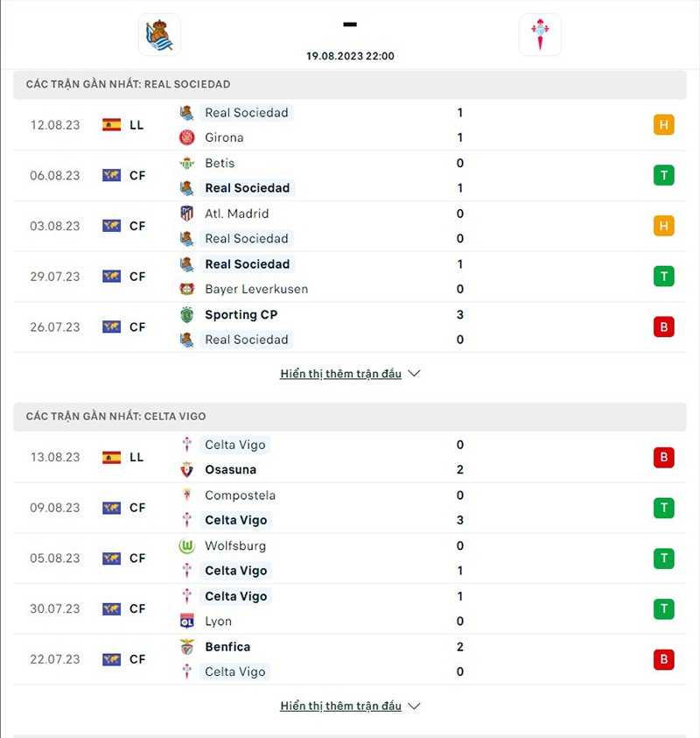Click the Celta Vigo crest in the header
This screenshot has width=700, height=738.
[540, 35]
